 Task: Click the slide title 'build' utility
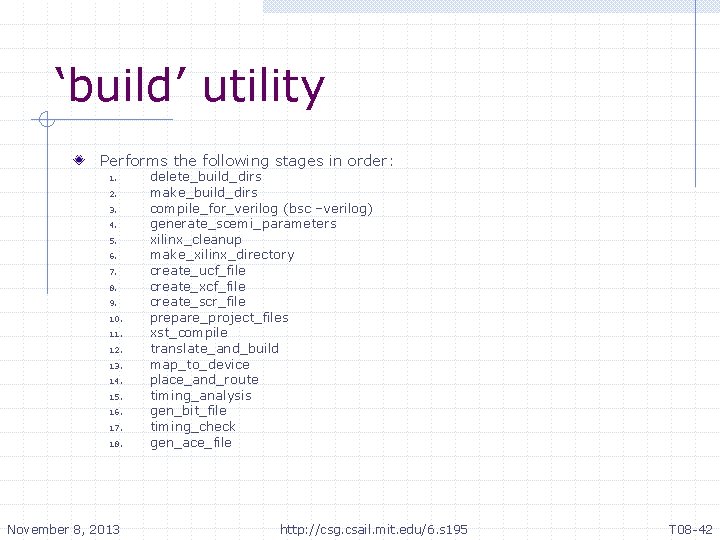(x=190, y=86)
